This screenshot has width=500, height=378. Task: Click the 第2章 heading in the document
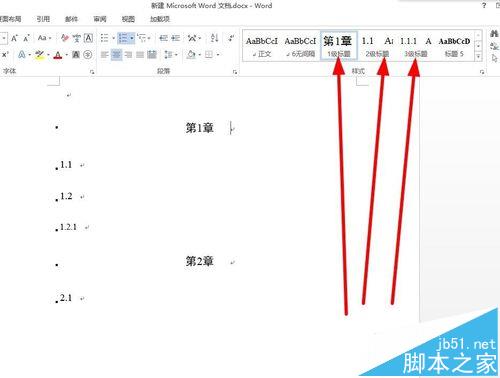click(x=199, y=261)
